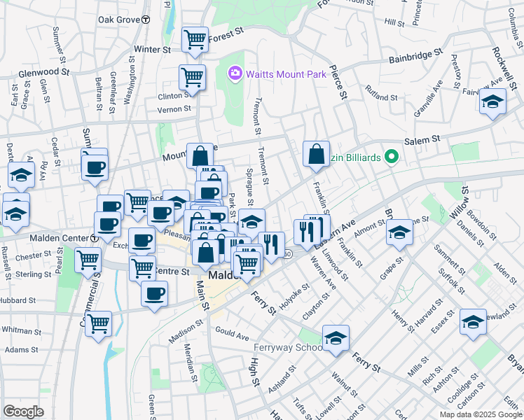Click the Map data ©2025 Google text

click(x=480, y=414)
